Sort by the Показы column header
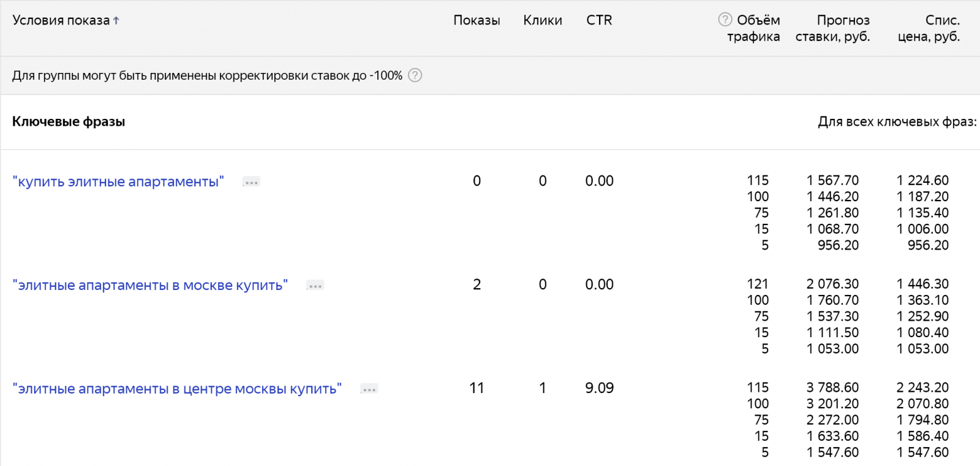 coord(477,20)
